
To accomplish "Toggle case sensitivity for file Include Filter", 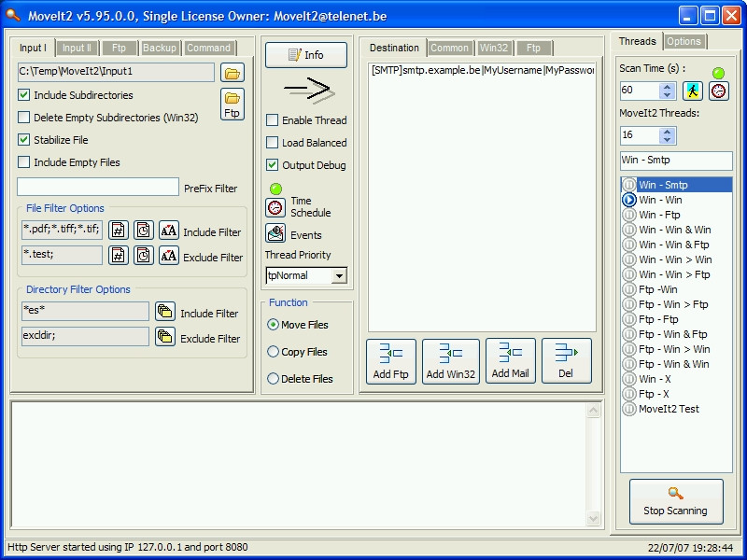I will coord(169,230).
